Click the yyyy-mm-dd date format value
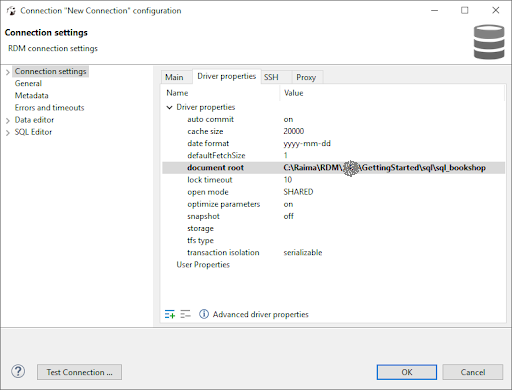Viewport: 512px width, 390px height. (x=307, y=143)
